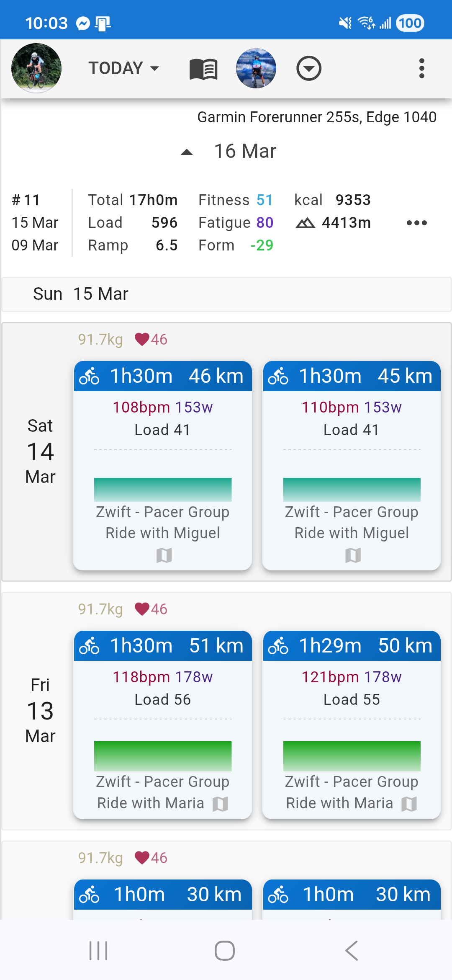
Task: Tap map icon on the 51 km Maria ride
Action: coord(220,804)
